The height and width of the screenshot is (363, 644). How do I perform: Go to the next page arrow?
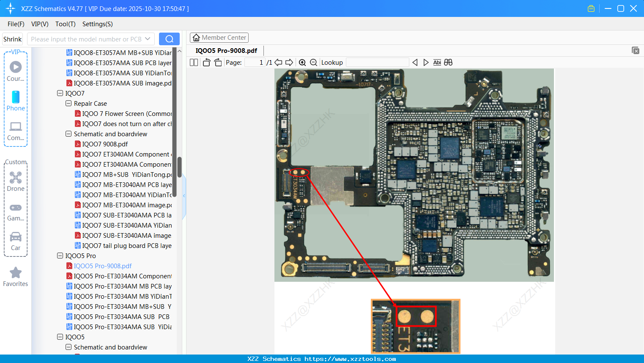[x=289, y=63]
